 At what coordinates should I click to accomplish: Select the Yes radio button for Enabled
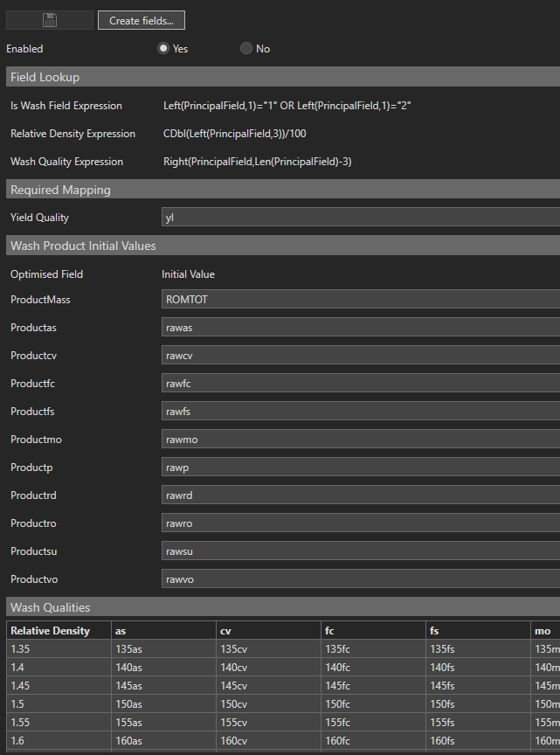(x=163, y=49)
